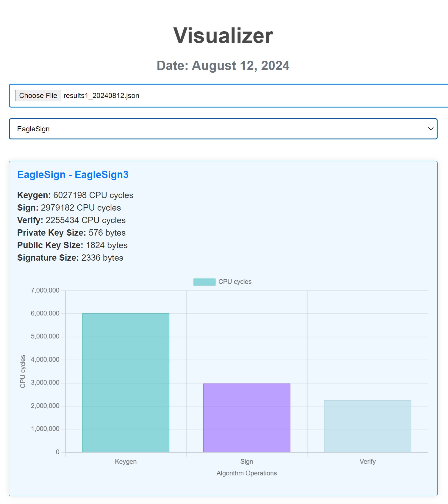448x504 pixels.
Task: Click the CPU cycles legend label
Action: pyautogui.click(x=235, y=282)
